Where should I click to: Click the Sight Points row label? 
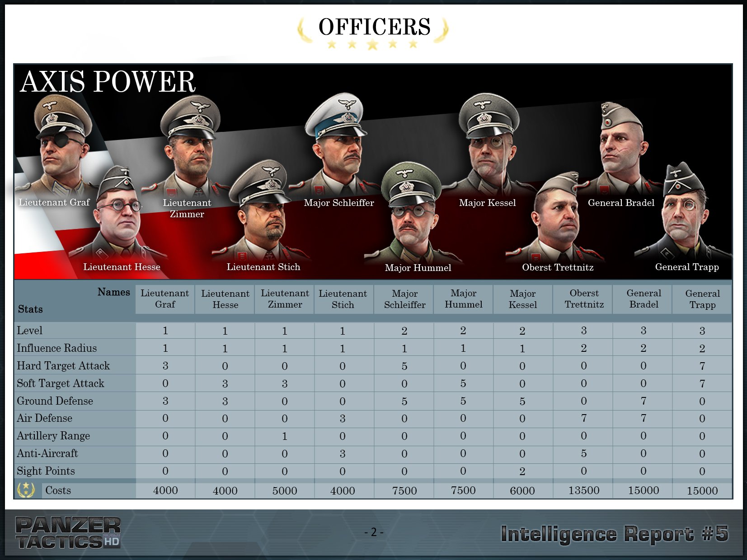46,471
